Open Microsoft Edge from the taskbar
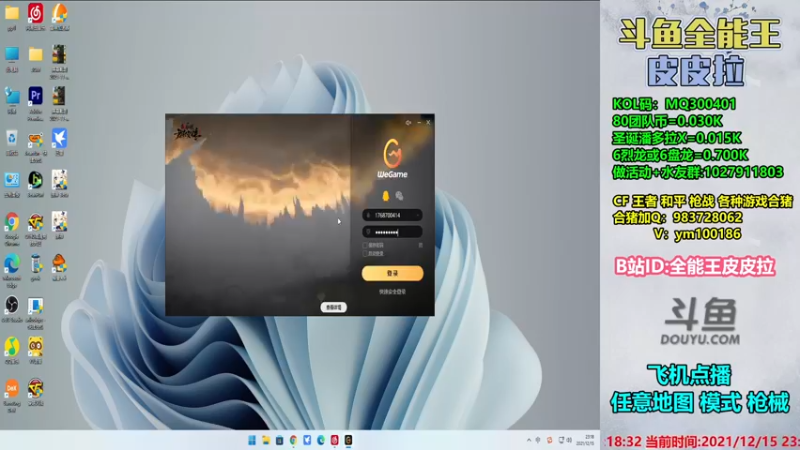 [x=321, y=440]
